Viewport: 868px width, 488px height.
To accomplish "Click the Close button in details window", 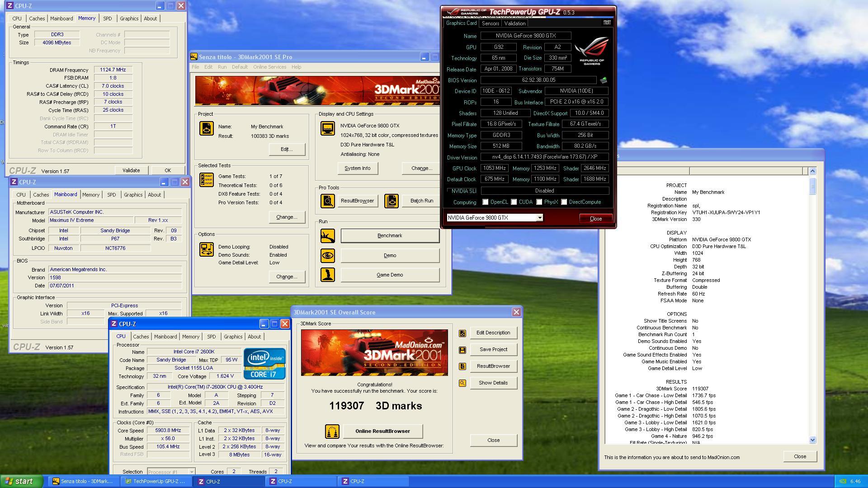I will (800, 456).
